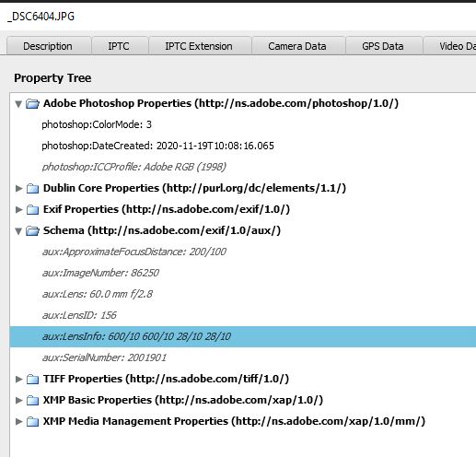Expand the Exif Properties arrow
This screenshot has width=476, height=457.
click(x=19, y=209)
